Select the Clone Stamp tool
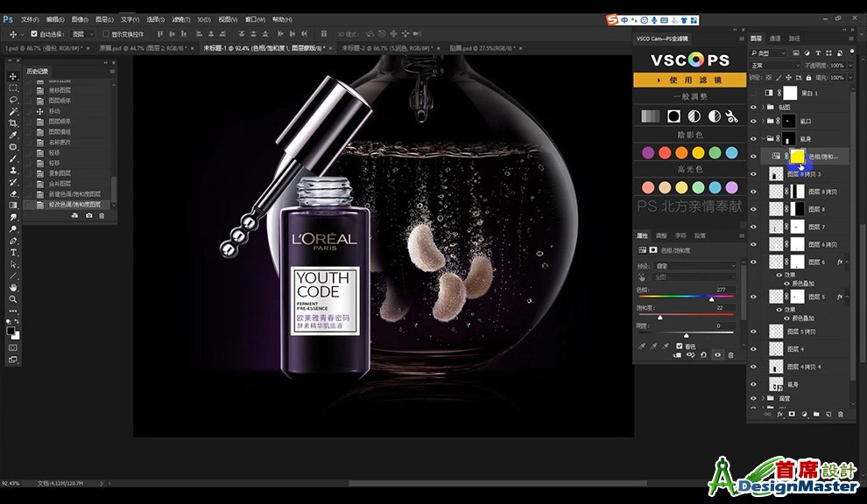The image size is (867, 504). [13, 171]
